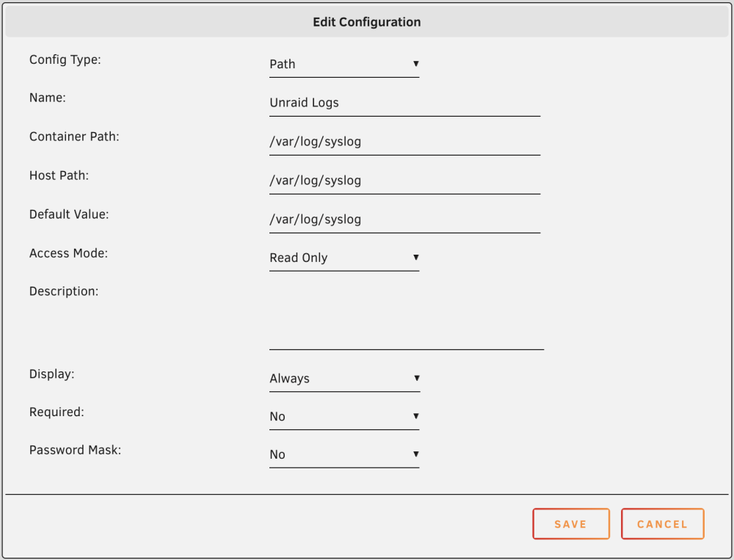Change Access Mode from Read Only
This screenshot has width=734, height=560.
click(x=344, y=258)
